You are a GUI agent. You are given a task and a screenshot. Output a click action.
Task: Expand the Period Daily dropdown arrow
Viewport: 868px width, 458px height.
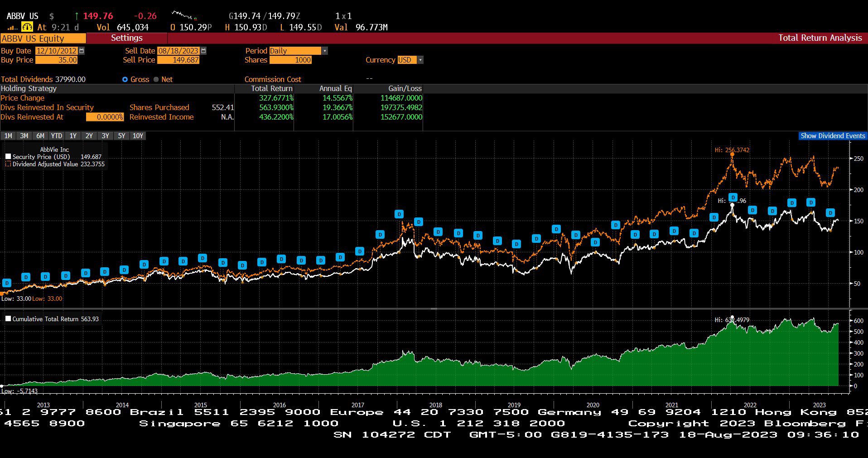pos(325,51)
